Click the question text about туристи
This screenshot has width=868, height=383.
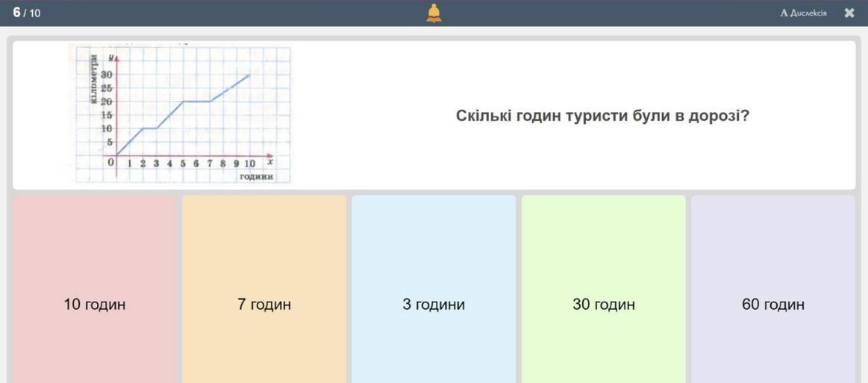click(x=602, y=116)
